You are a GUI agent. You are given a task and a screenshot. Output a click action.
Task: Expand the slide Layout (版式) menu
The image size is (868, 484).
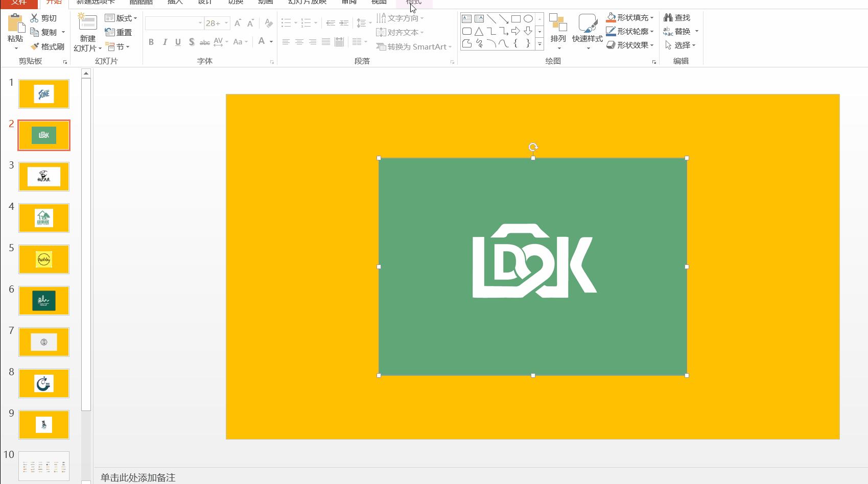(x=121, y=18)
